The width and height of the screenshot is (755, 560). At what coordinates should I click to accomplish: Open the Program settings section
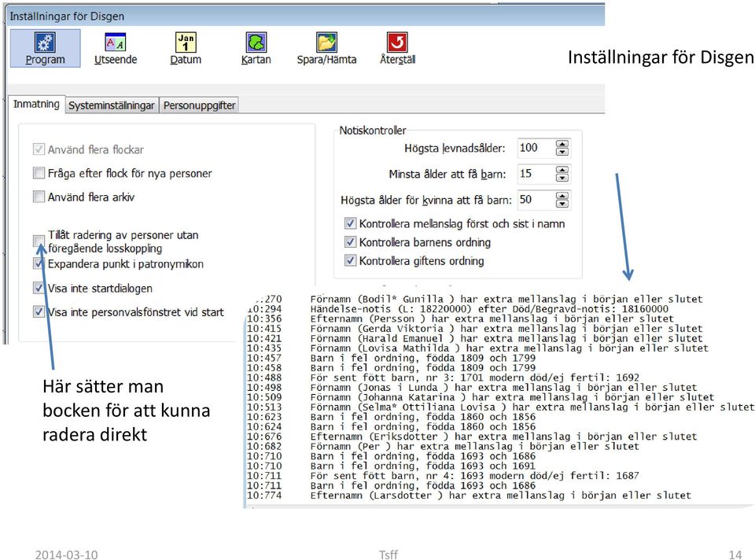pyautogui.click(x=45, y=48)
